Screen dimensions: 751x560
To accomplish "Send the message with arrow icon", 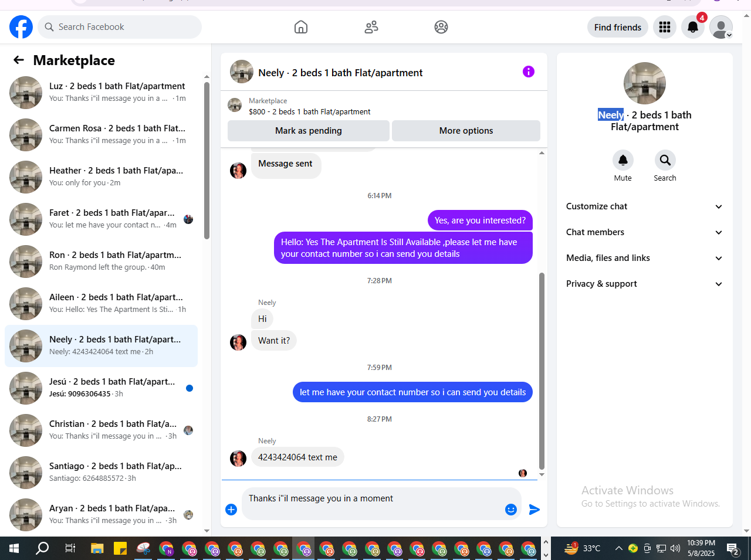I will pos(534,510).
